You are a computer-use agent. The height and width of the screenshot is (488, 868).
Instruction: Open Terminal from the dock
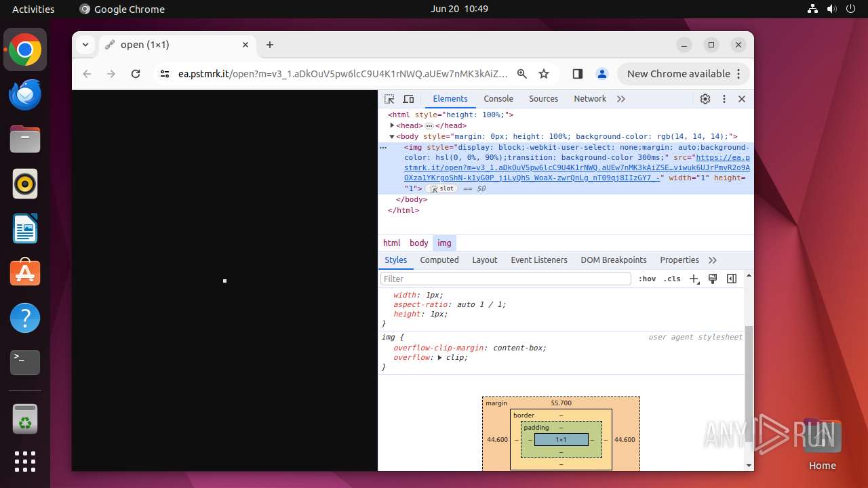pos(25,362)
